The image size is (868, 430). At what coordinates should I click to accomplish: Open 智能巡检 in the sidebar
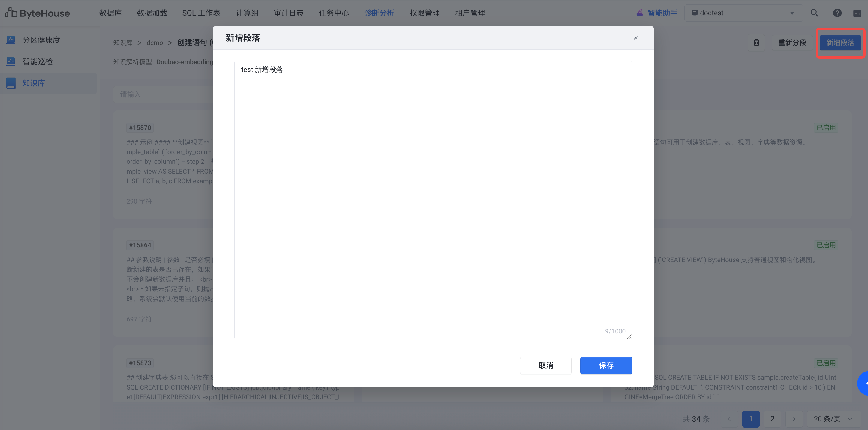point(38,61)
